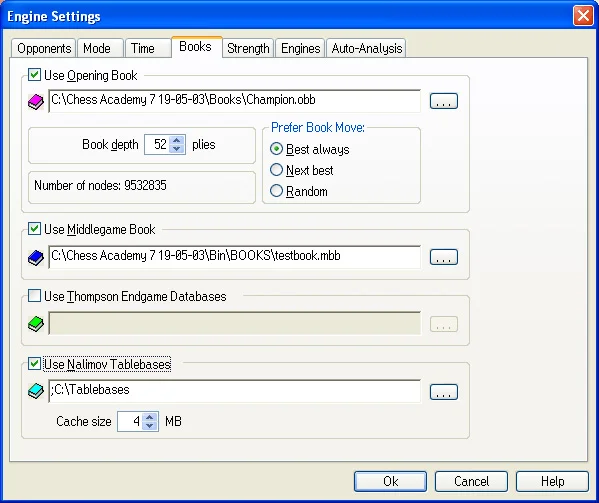This screenshot has width=599, height=503.
Task: Open the Engines tab
Action: point(300,49)
